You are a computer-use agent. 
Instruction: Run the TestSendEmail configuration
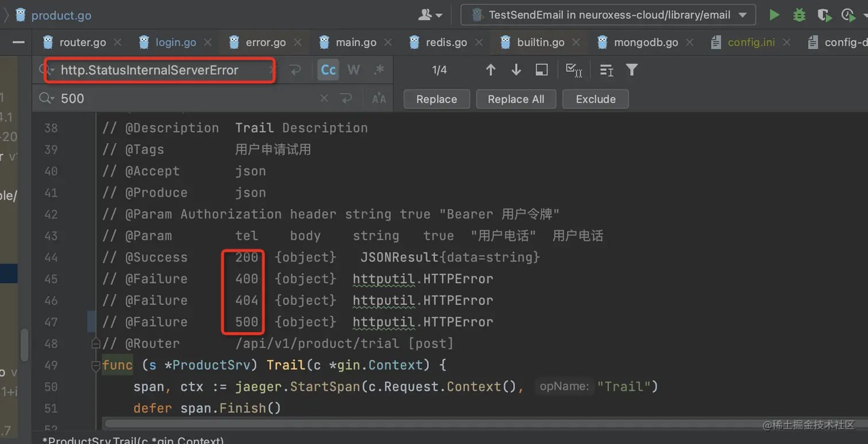[x=774, y=15]
